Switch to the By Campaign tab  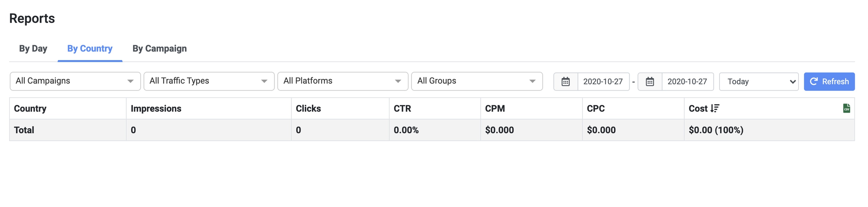159,49
